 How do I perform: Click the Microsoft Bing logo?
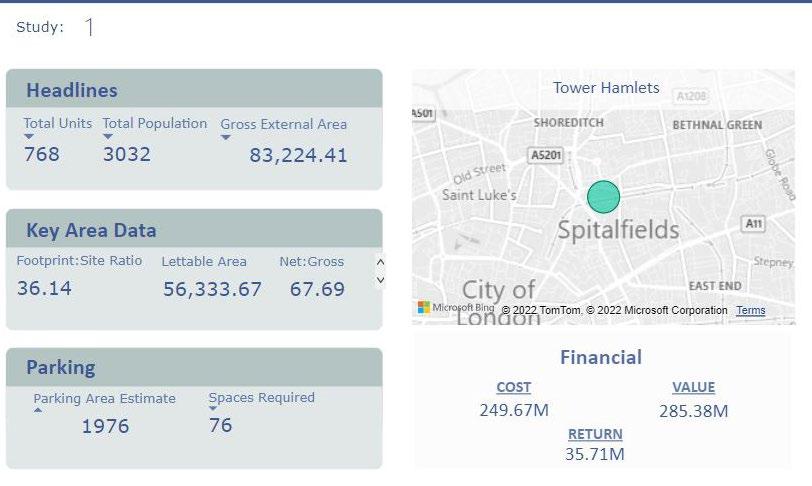[455, 308]
